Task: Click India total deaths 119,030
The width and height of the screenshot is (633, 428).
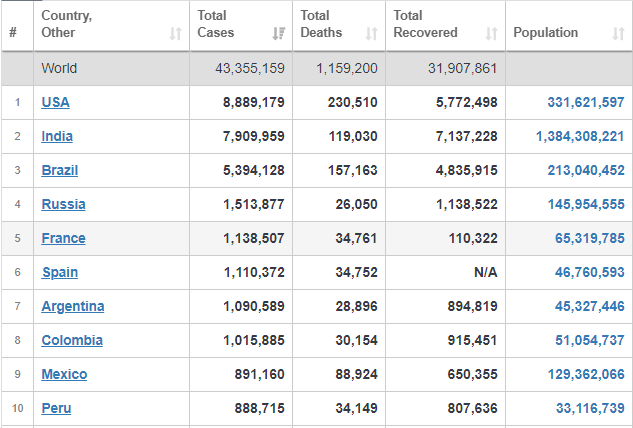Action: (353, 136)
